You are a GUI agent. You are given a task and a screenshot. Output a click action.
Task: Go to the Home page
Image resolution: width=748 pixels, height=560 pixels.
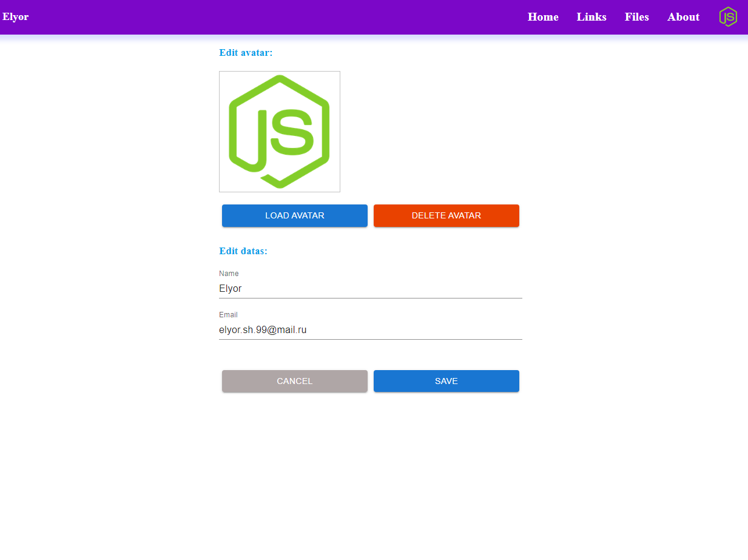tap(543, 17)
